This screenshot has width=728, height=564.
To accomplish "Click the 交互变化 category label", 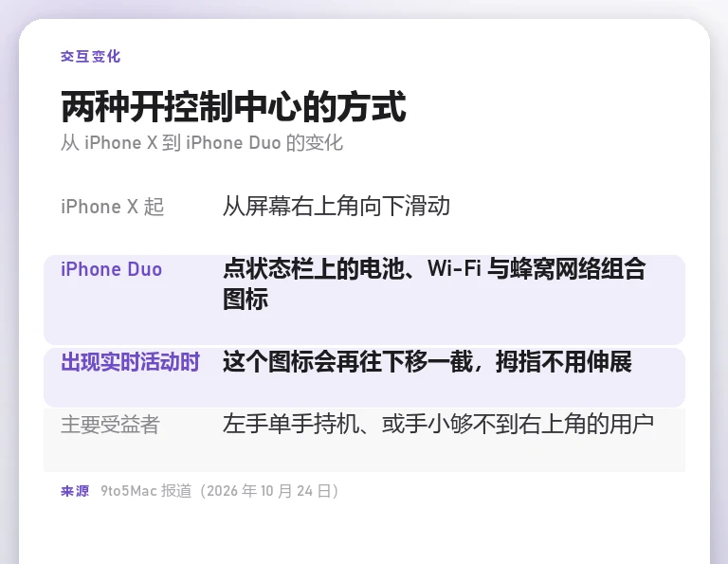I will [91, 57].
